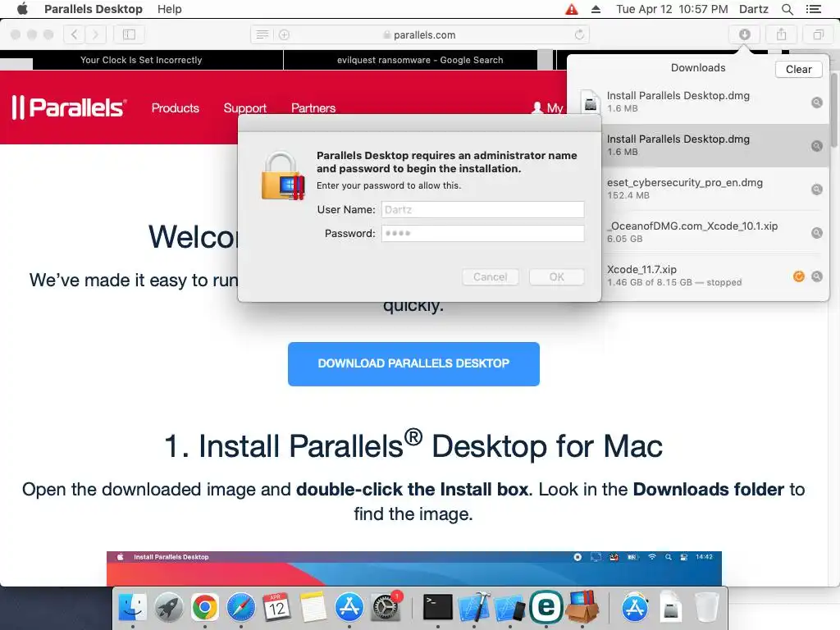Open Xcode from the Dock
Viewport: 840px width, 630px height.
[473, 608]
